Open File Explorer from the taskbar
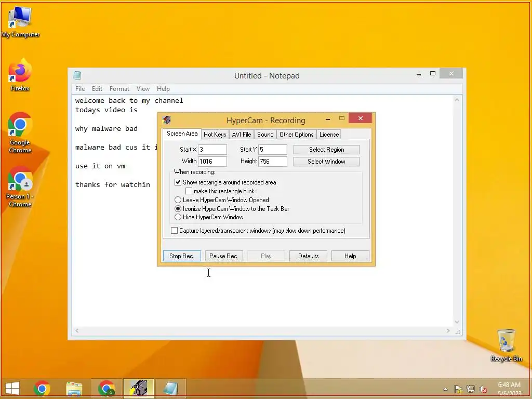532x399 pixels. pyautogui.click(x=74, y=388)
